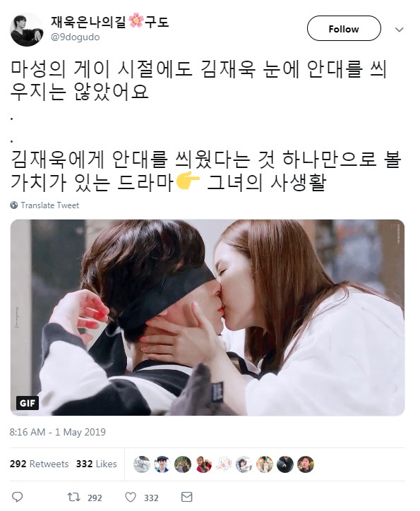The height and width of the screenshot is (511, 420).
Task: Click the globe icon beside Translate Tweet
Action: point(13,205)
